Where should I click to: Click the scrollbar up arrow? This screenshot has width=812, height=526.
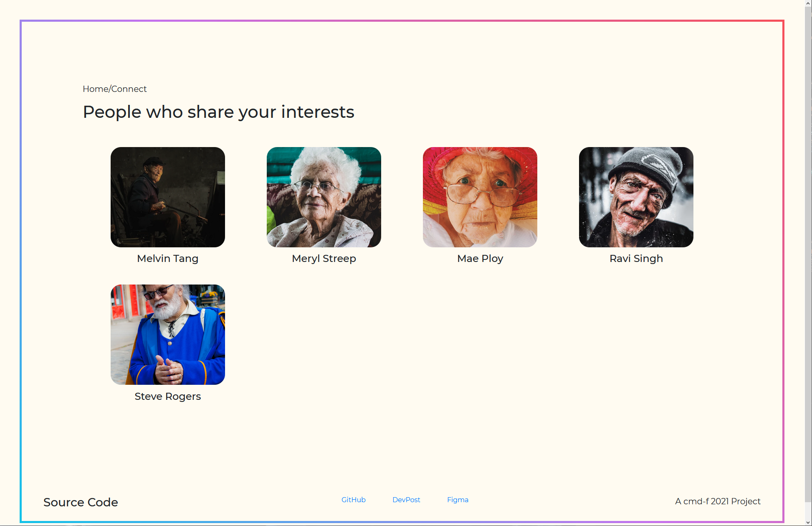808,3
